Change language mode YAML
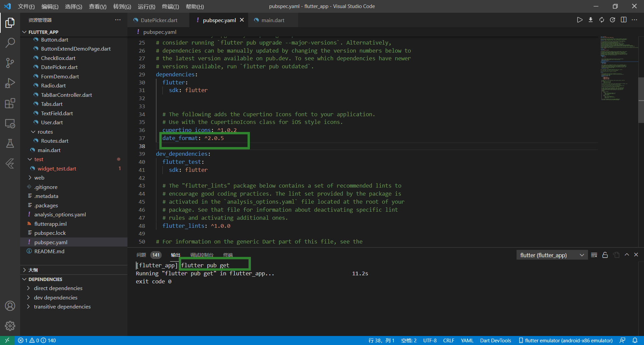Screen dimensions: 644x345 click(x=467, y=340)
